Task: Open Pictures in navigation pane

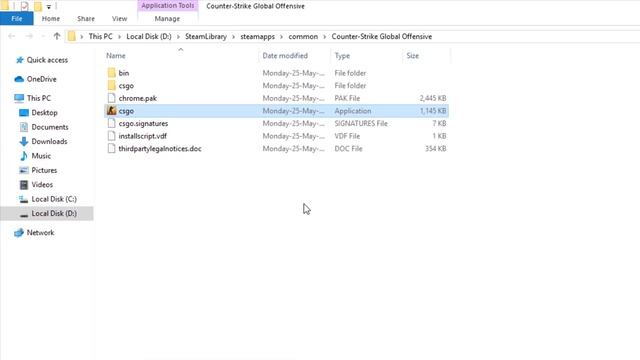Action: pos(44,170)
